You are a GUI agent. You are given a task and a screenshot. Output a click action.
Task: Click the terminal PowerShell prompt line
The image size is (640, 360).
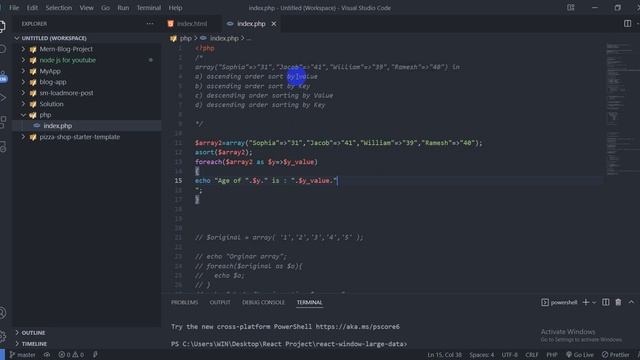289,344
